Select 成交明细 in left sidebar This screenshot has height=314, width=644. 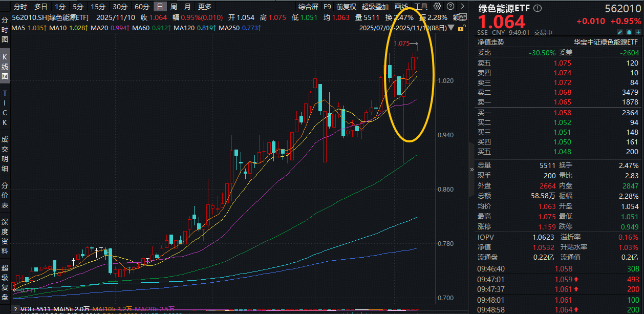click(5, 154)
